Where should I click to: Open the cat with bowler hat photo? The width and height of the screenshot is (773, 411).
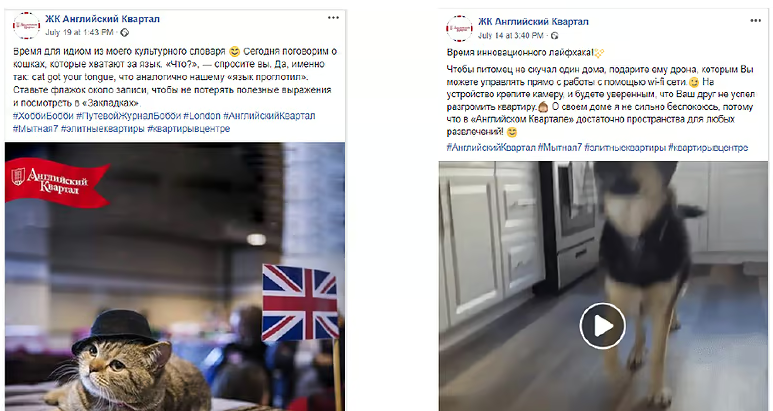(175, 276)
